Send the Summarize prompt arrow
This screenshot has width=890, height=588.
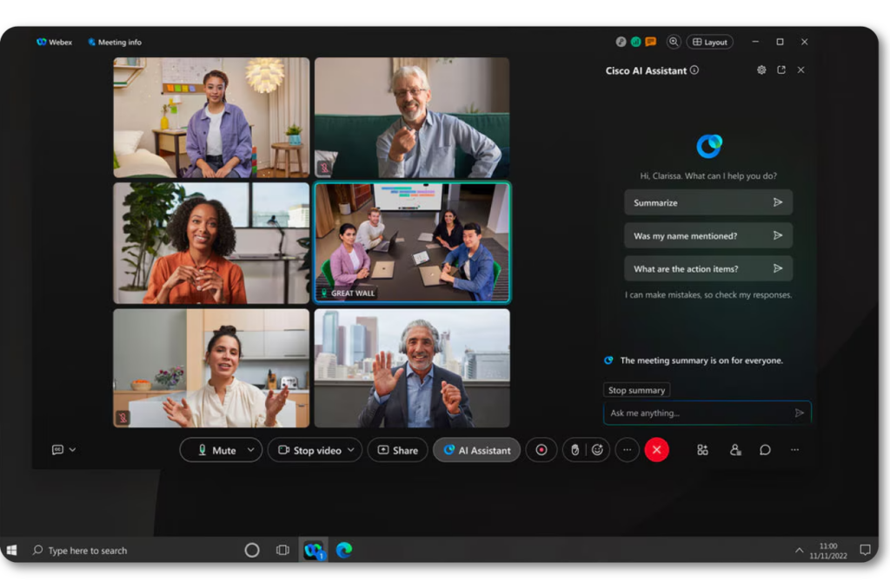[x=778, y=202]
